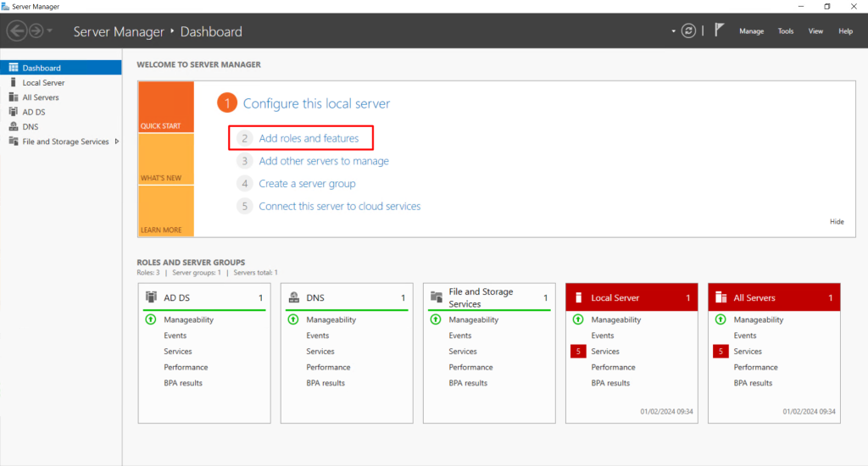Select the WHAT'S NEW tab tile
Screen dimensions: 868x466
(166, 159)
